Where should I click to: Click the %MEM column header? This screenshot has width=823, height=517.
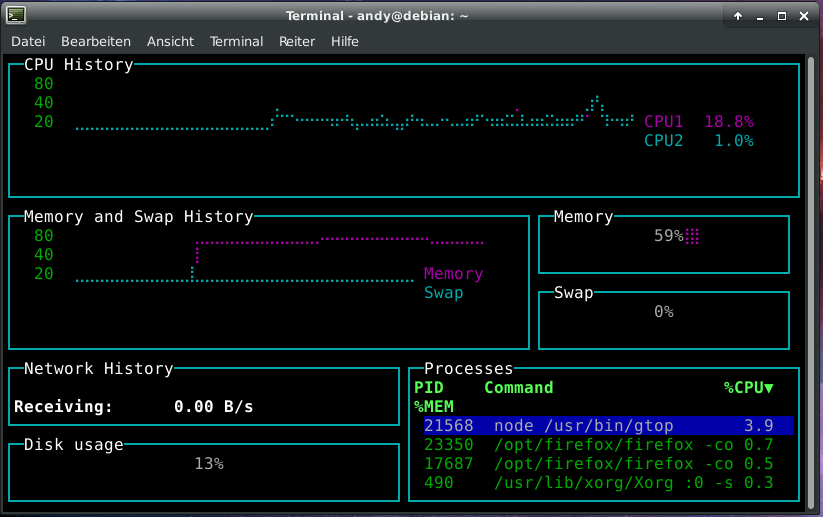coord(433,407)
